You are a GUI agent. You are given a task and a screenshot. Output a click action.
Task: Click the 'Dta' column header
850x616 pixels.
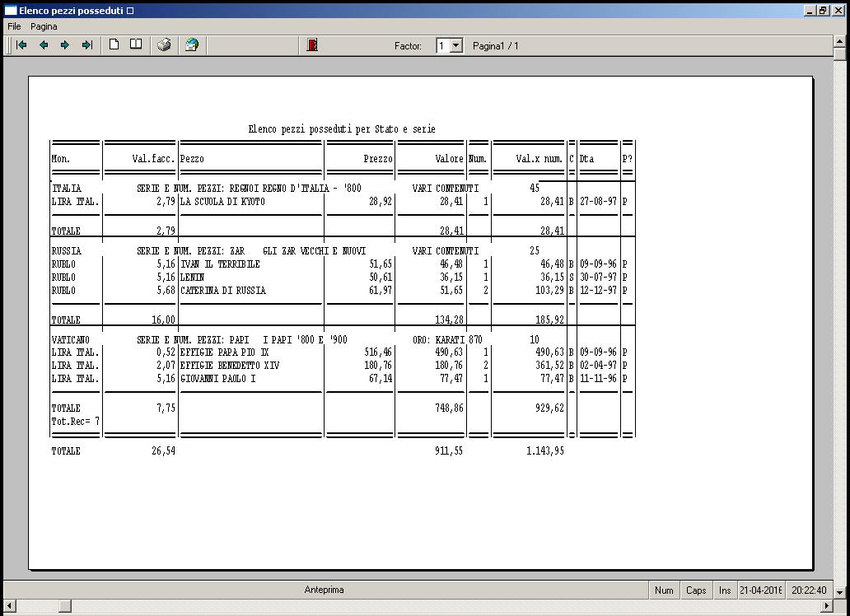(586, 159)
